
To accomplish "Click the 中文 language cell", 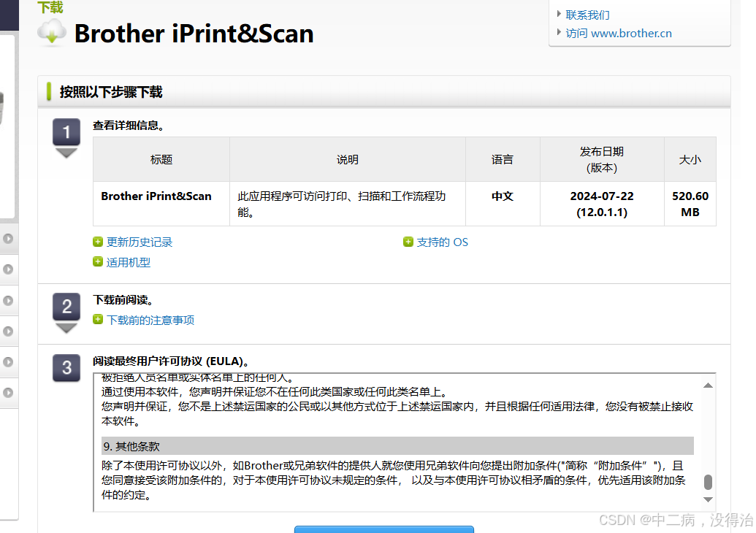I will 503,204.
